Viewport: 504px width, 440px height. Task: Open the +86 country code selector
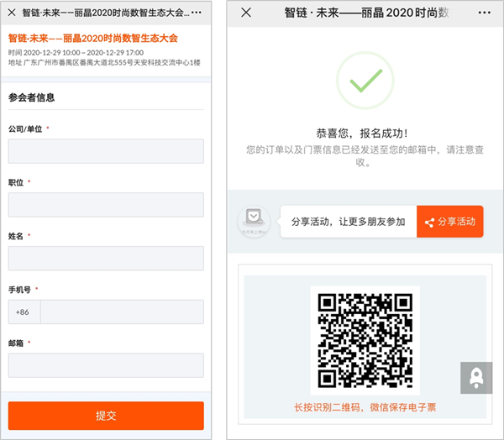24,312
